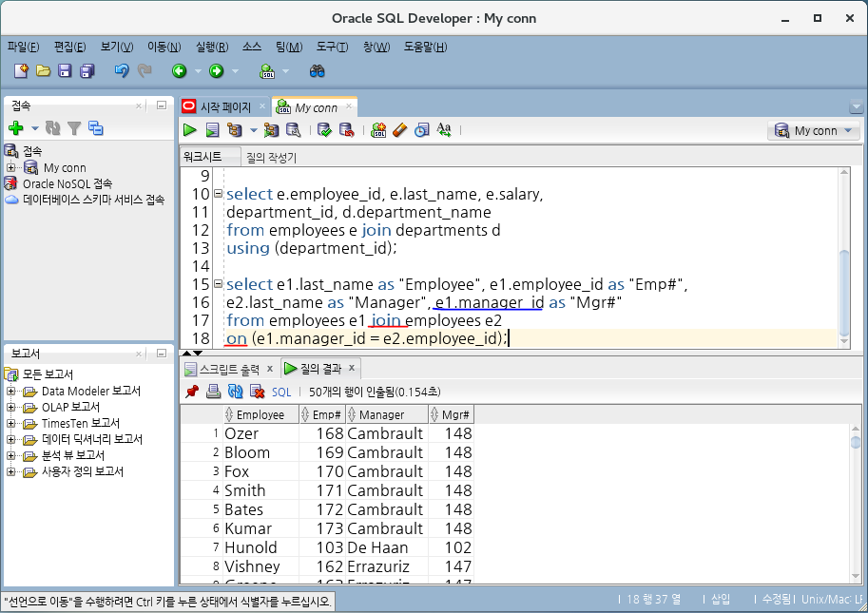
Task: Click the Save All icon
Action: pos(87,71)
